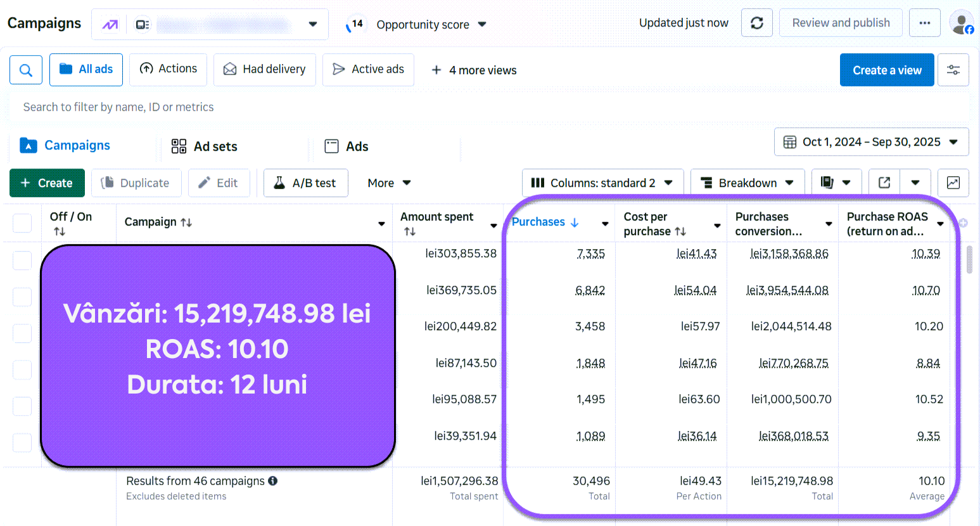Click the Advantage+ campaign arrow icon
The width and height of the screenshot is (980, 526).
tap(110, 25)
